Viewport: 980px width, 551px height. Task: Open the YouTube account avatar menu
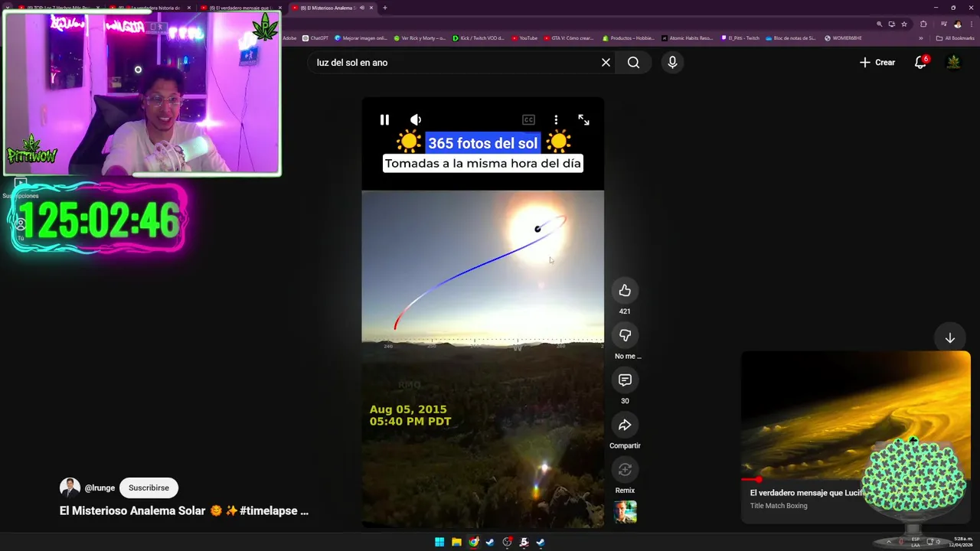[x=954, y=63]
